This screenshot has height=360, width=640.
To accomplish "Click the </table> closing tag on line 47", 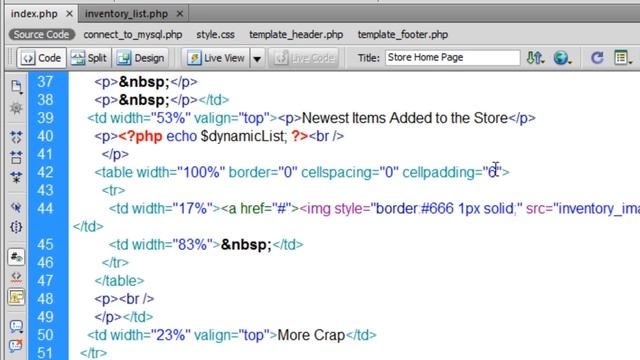I will [120, 281].
